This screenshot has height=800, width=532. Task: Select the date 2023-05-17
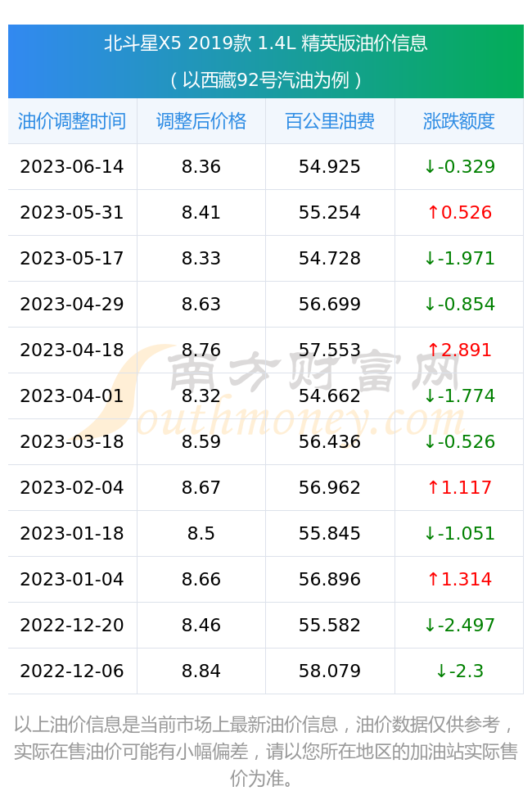click(x=72, y=259)
